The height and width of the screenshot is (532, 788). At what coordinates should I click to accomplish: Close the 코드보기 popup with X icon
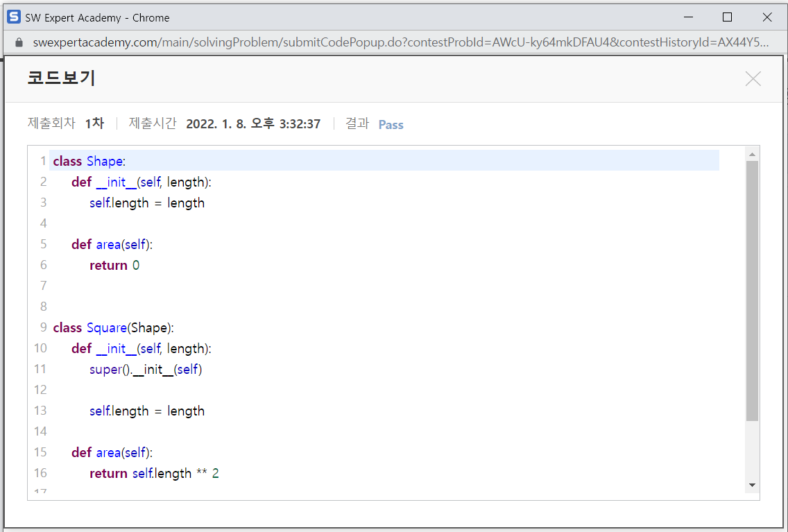point(753,79)
